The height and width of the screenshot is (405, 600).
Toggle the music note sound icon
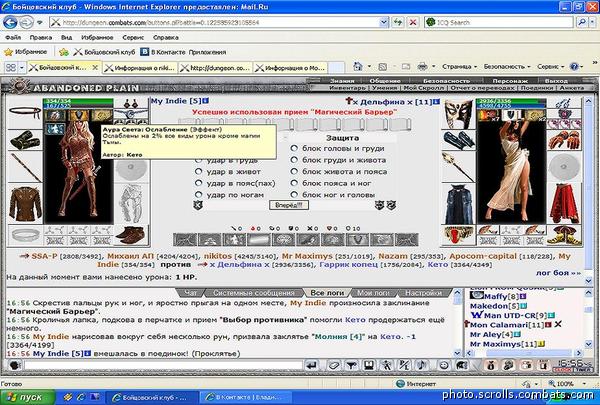[x=422, y=365]
